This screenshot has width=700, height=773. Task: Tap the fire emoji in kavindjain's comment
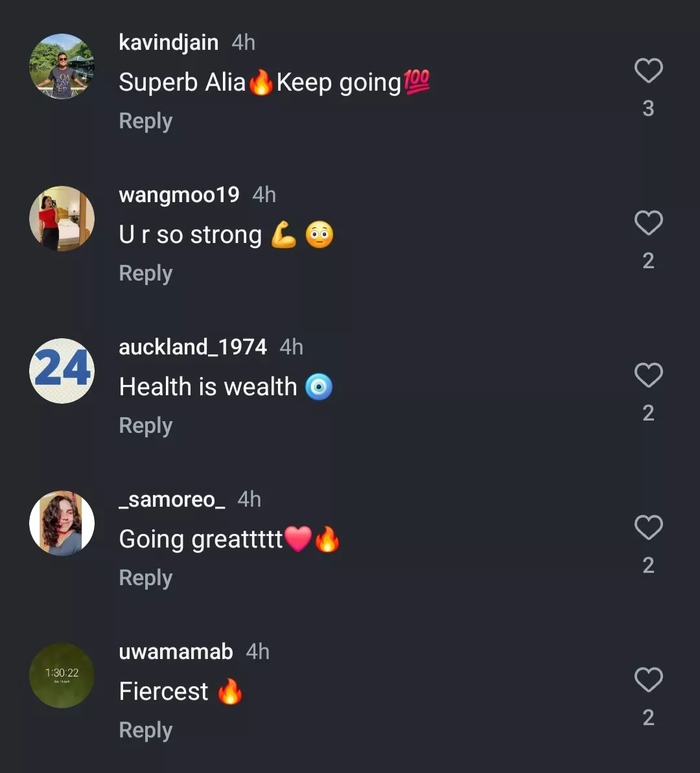[261, 82]
